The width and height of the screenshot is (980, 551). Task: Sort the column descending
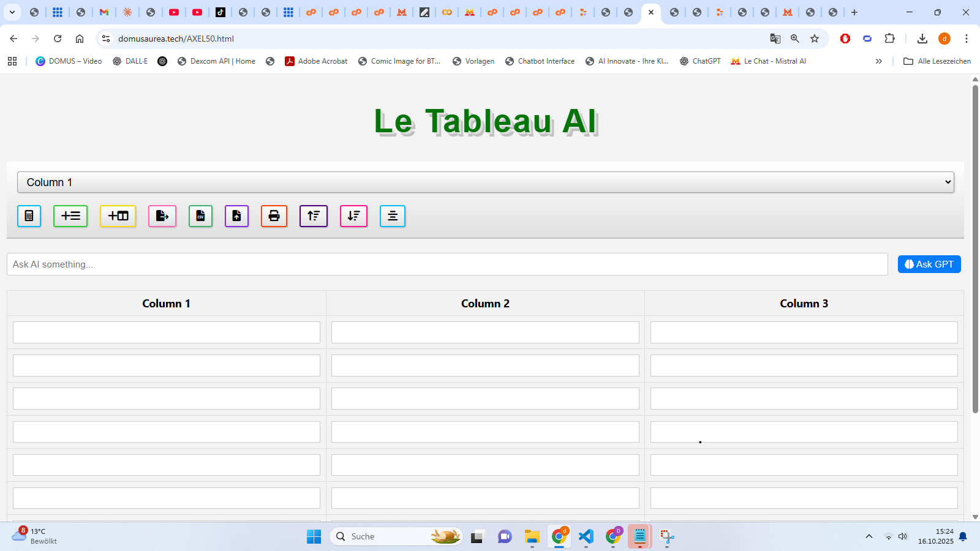[x=353, y=216]
